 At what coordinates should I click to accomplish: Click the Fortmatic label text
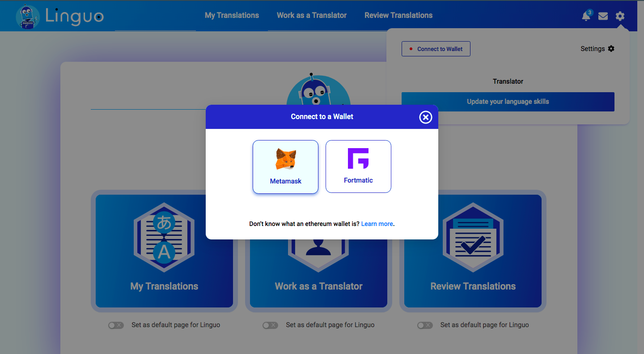358,180
